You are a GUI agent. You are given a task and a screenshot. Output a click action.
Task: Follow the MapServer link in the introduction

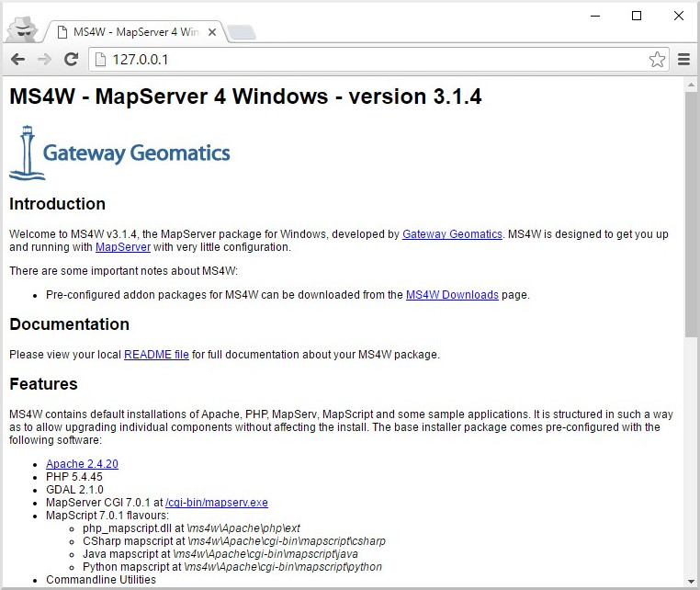123,247
